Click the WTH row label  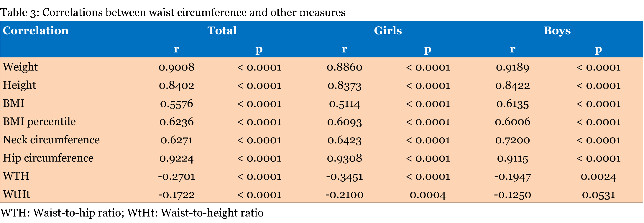(16, 176)
